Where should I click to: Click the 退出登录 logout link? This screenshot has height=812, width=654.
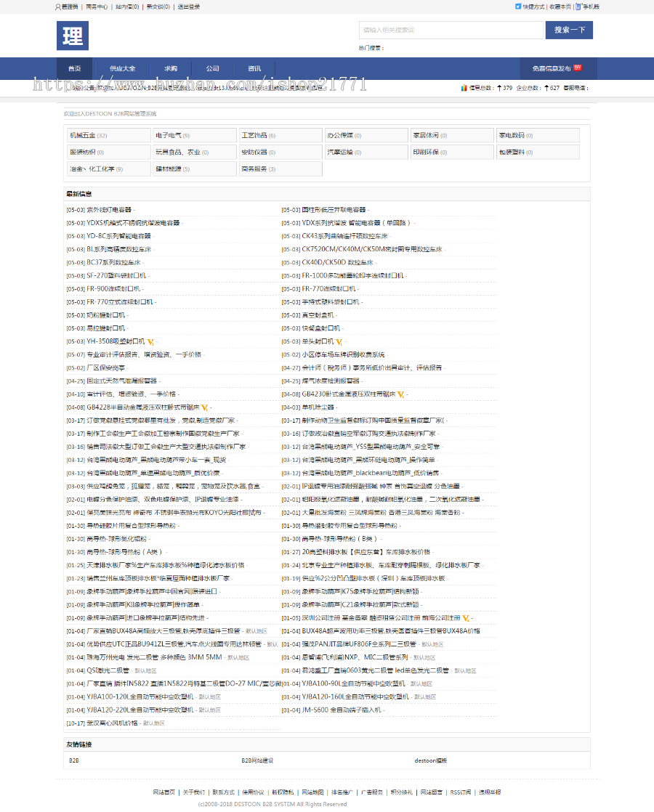(189, 7)
